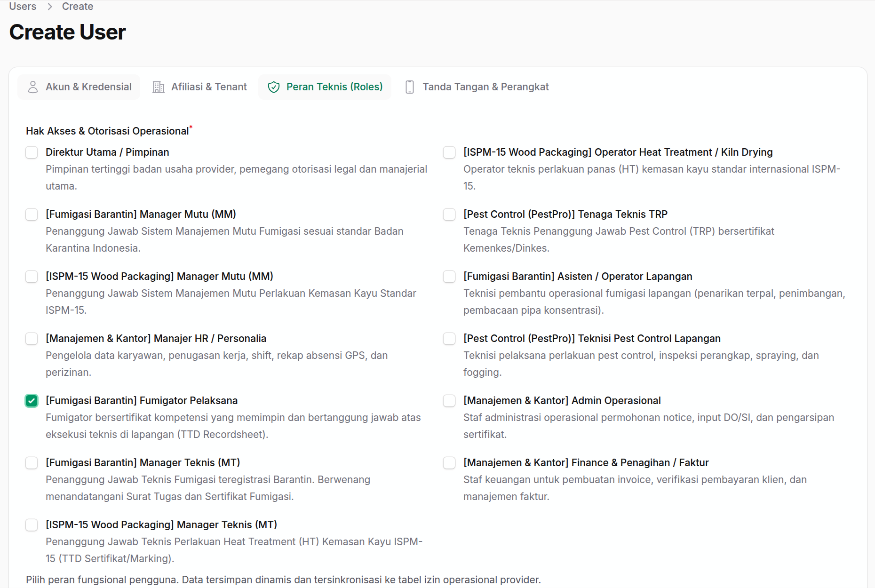The width and height of the screenshot is (875, 588).
Task: Click the "Create User" page heading
Action: point(67,32)
